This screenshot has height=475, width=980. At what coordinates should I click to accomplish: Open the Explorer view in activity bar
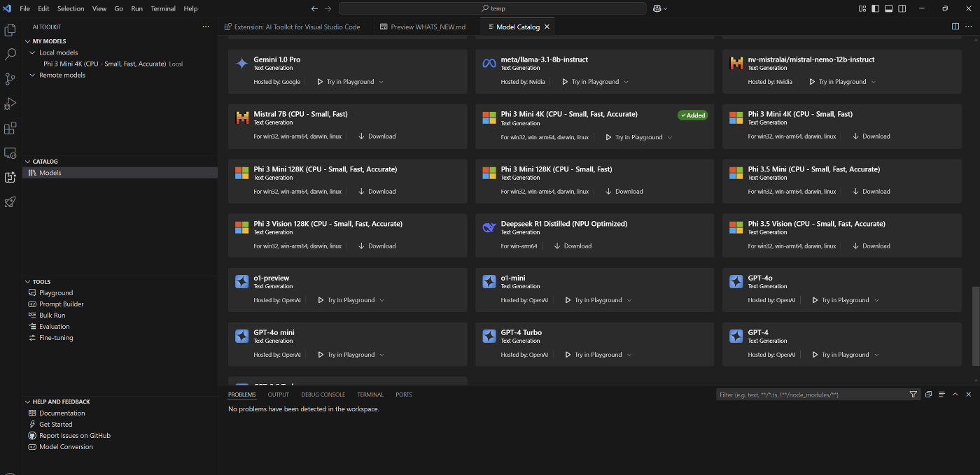pos(10,30)
